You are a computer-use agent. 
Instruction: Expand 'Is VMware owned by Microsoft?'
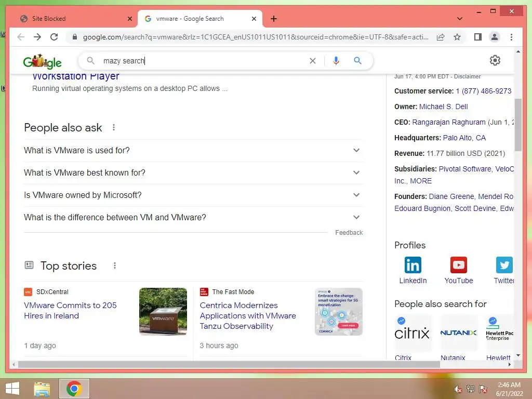[x=193, y=195]
